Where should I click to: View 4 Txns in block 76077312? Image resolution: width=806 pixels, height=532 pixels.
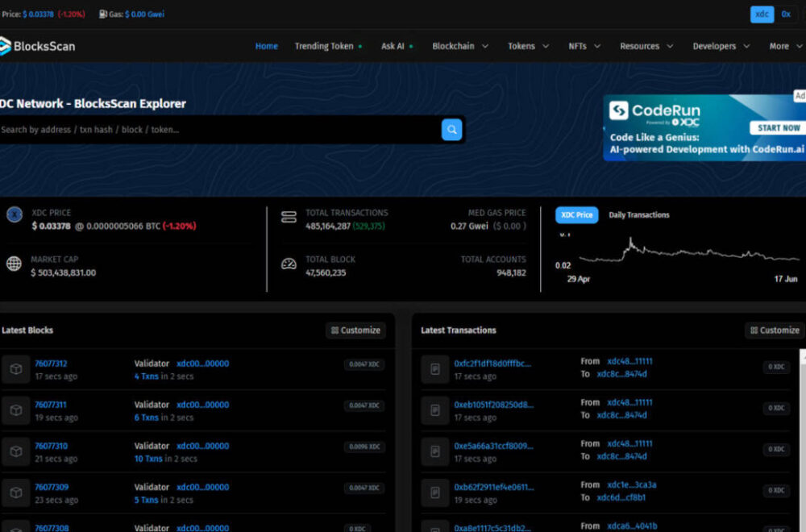point(147,376)
